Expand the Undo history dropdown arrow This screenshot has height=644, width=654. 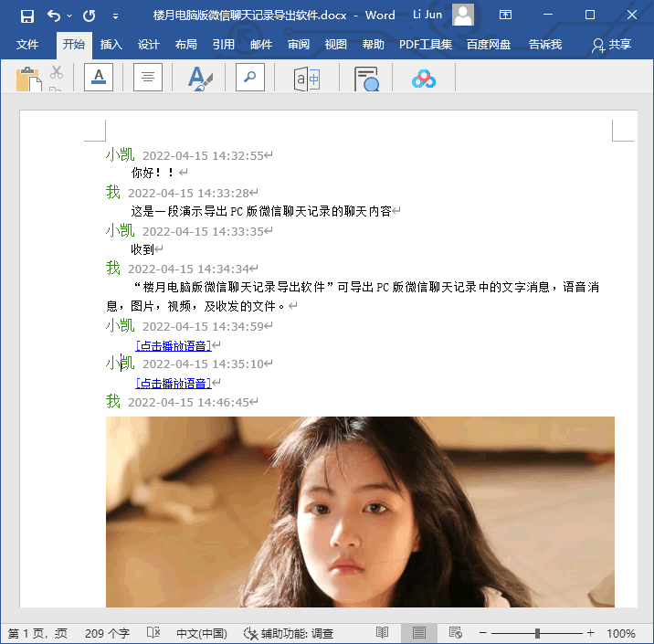[69, 16]
